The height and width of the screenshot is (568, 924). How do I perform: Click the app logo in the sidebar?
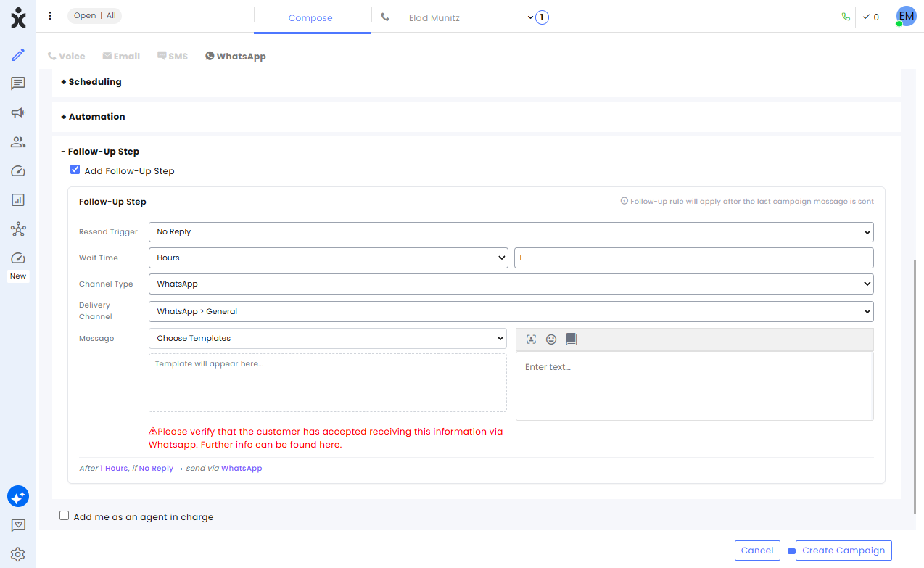tap(18, 17)
